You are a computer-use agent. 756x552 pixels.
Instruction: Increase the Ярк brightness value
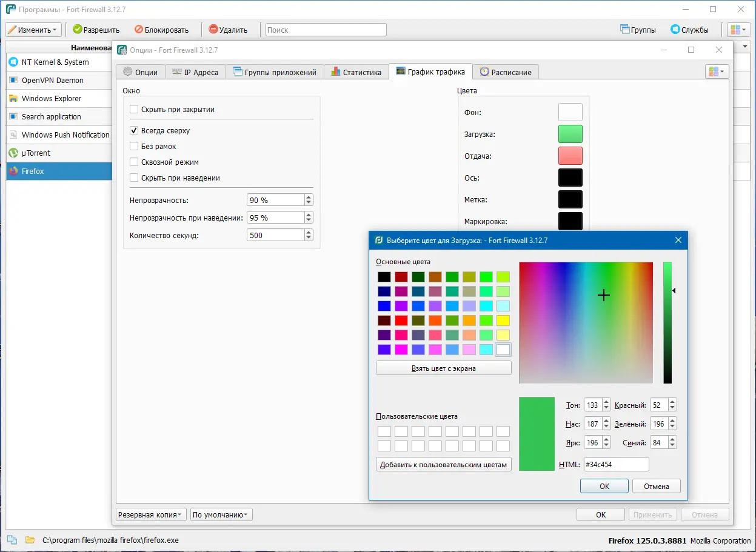[x=606, y=440]
